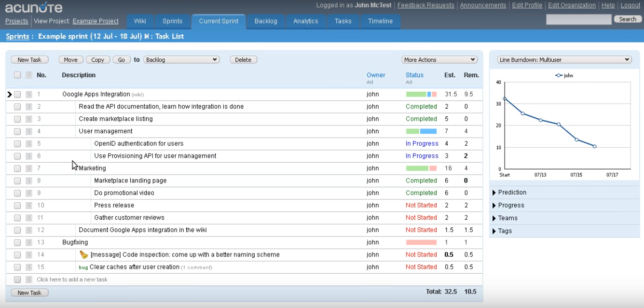Click the details icon for Marketing task
The width and height of the screenshot is (644, 308).
(x=29, y=168)
